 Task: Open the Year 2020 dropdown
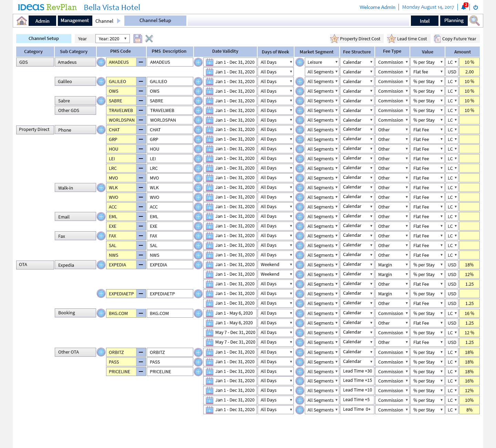click(x=113, y=39)
